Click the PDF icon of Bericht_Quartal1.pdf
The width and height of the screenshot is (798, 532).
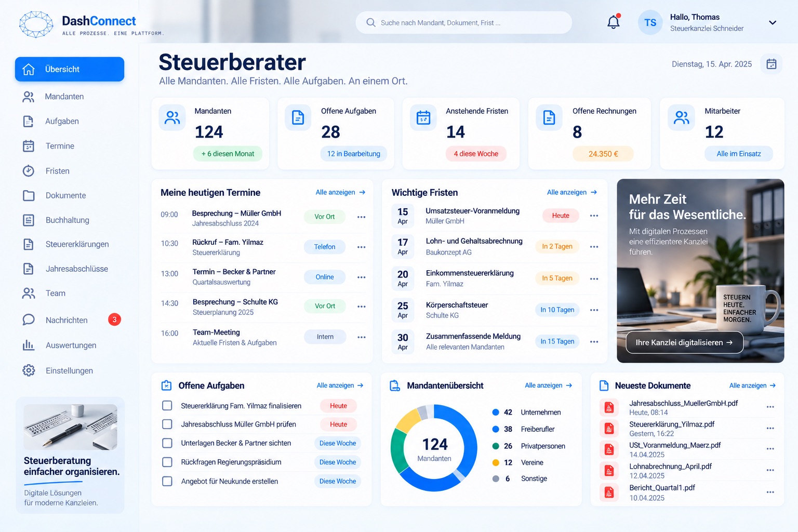[609, 492]
